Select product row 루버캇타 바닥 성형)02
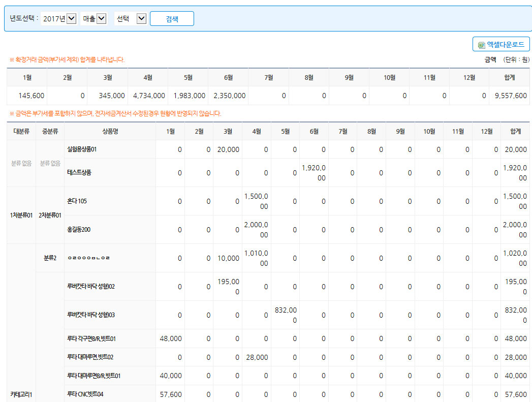This screenshot has height=402, width=532. pos(91,287)
